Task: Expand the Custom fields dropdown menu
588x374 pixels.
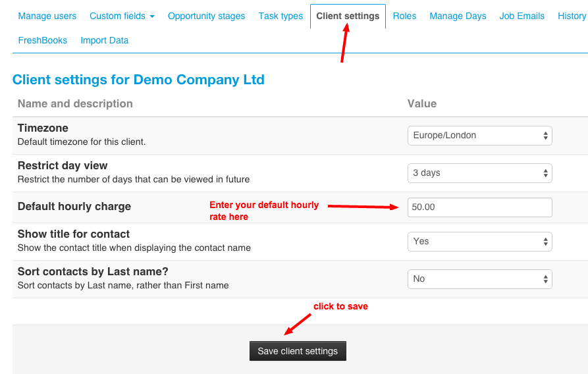Action: (122, 16)
